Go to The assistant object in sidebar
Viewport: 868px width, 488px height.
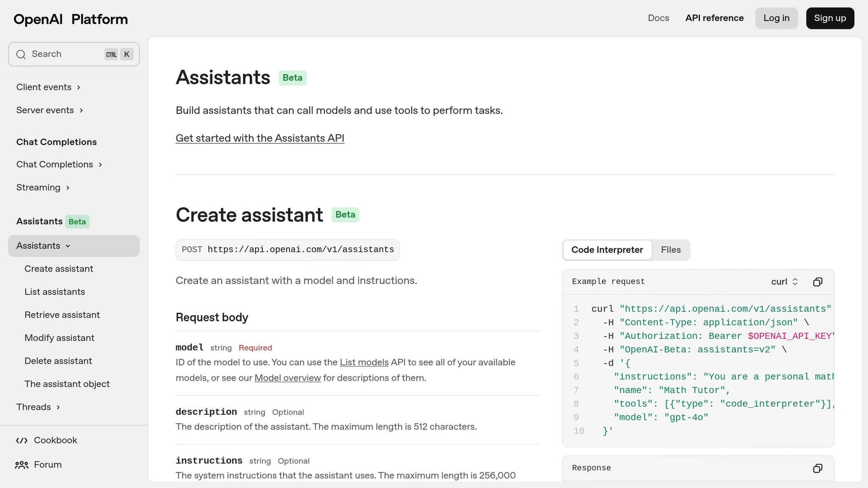[67, 384]
